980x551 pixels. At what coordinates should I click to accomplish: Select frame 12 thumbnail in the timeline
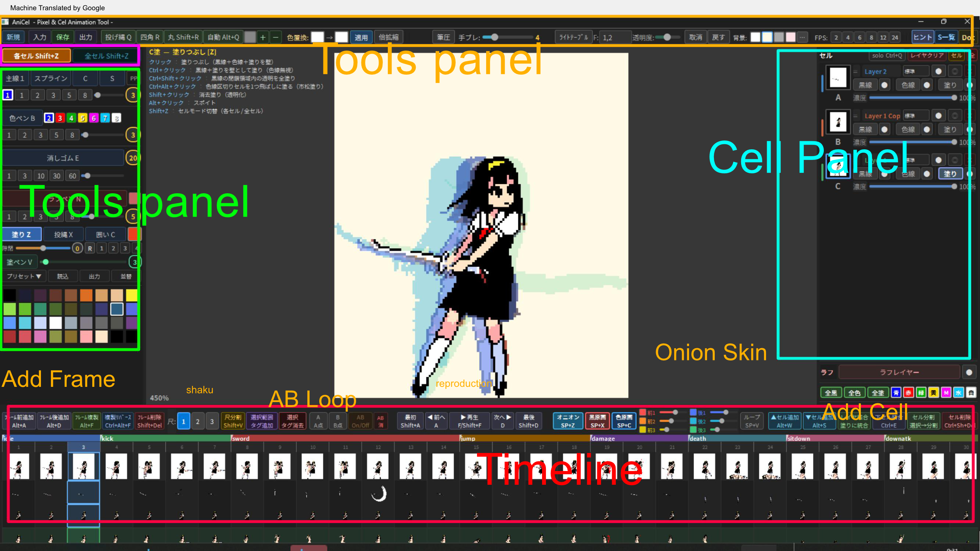click(x=378, y=466)
